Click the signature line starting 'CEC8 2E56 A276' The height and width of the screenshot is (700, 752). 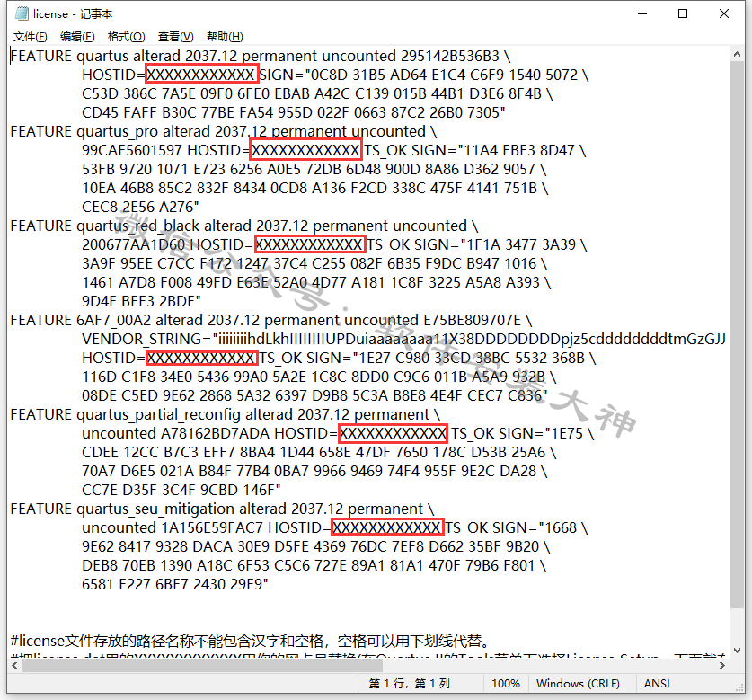coord(140,207)
